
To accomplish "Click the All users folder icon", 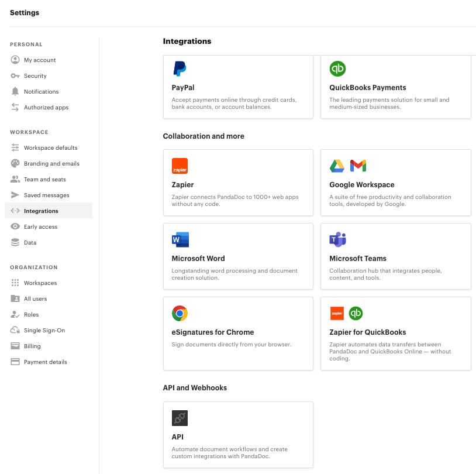I will pos(15,298).
